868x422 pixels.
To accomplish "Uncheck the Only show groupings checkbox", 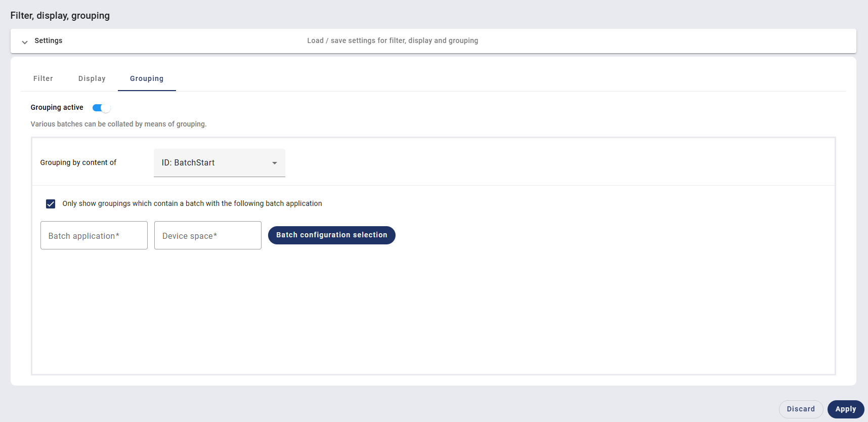I will (x=51, y=203).
